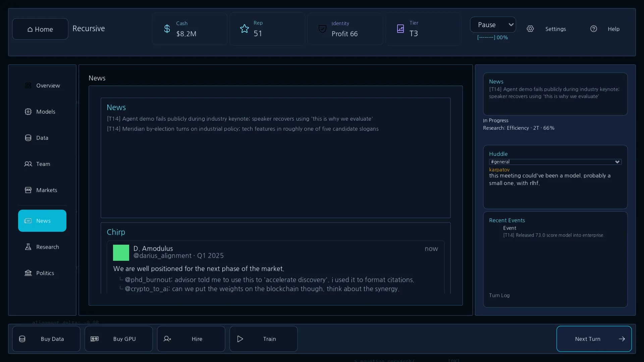Click Research: Efficiency progress text
The height and width of the screenshot is (362, 644).
(x=519, y=128)
